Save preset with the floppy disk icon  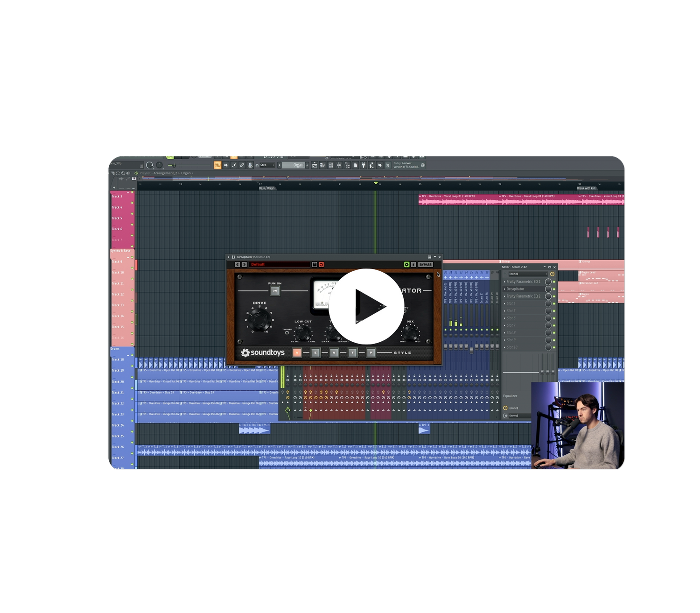315,265
